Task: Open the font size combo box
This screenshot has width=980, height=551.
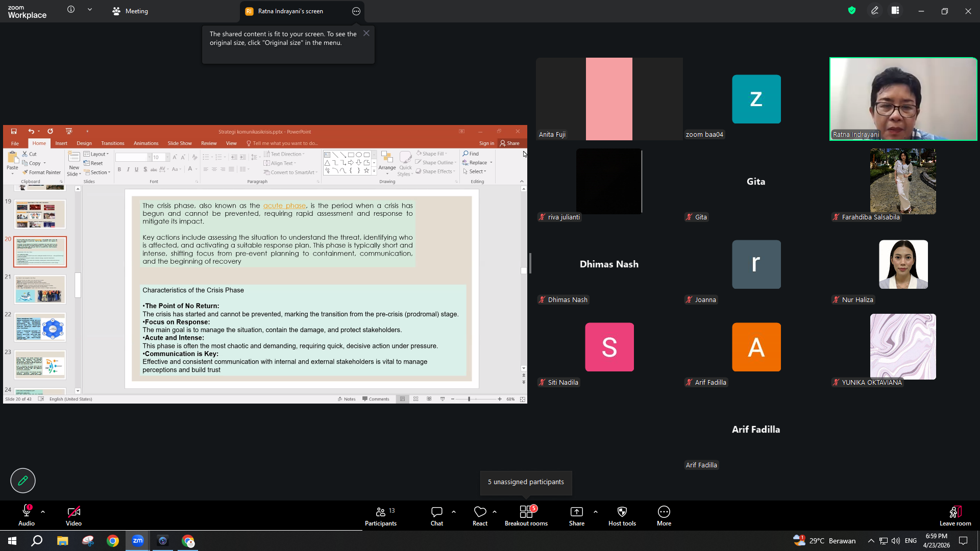Action: 161,158
